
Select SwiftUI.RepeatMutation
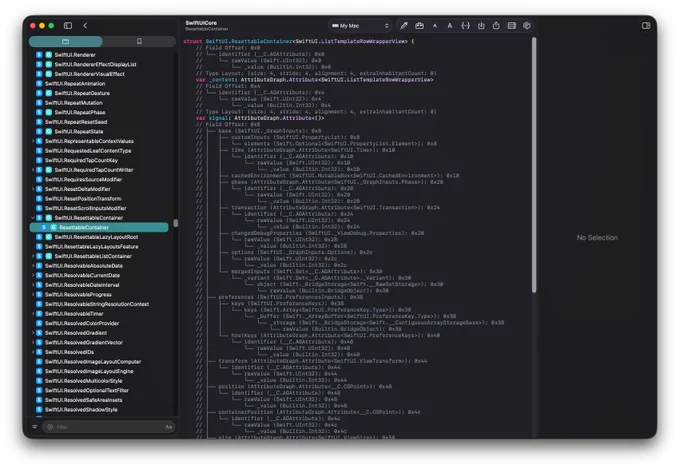pos(100,103)
